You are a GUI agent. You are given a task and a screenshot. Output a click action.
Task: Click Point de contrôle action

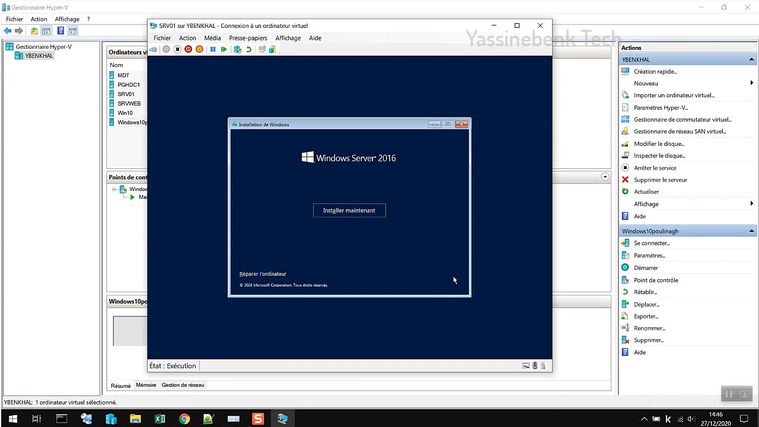point(656,280)
